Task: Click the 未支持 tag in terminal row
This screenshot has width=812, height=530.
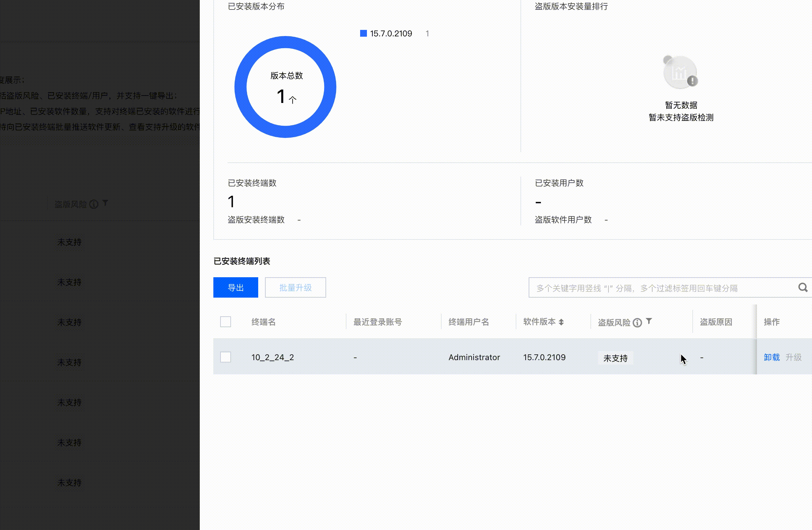Action: 615,358
